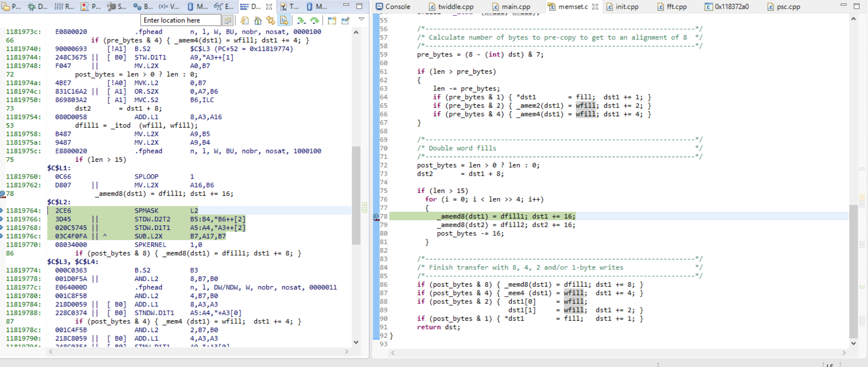Close the memset.c editor tab
Viewport: 868px width, 367px height.
[x=595, y=7]
